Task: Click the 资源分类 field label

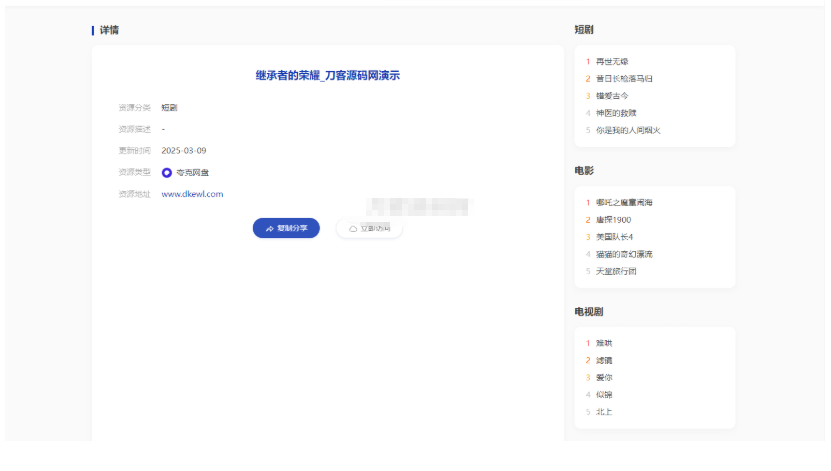Action: point(135,108)
